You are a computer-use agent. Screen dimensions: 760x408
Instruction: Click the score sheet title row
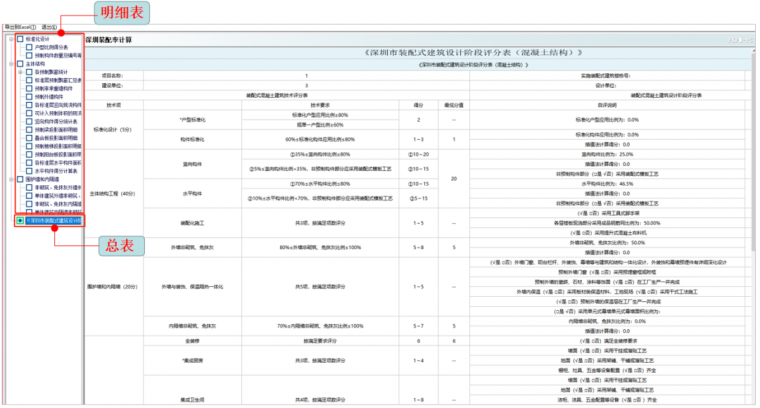click(x=418, y=50)
